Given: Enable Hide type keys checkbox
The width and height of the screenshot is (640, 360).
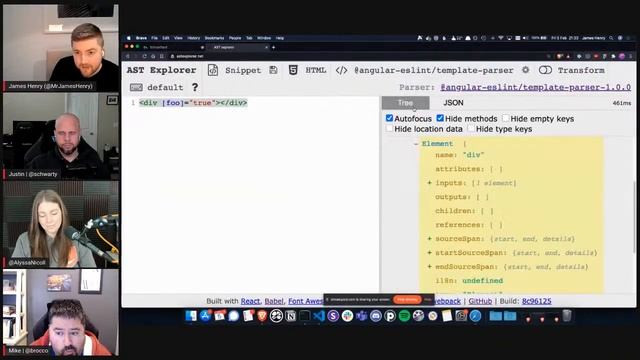Looking at the screenshot, I should pos(471,129).
